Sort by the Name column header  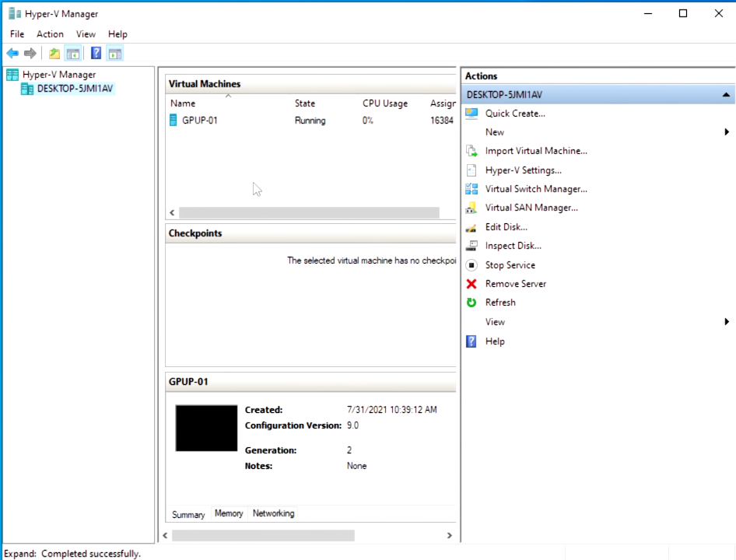(x=183, y=103)
